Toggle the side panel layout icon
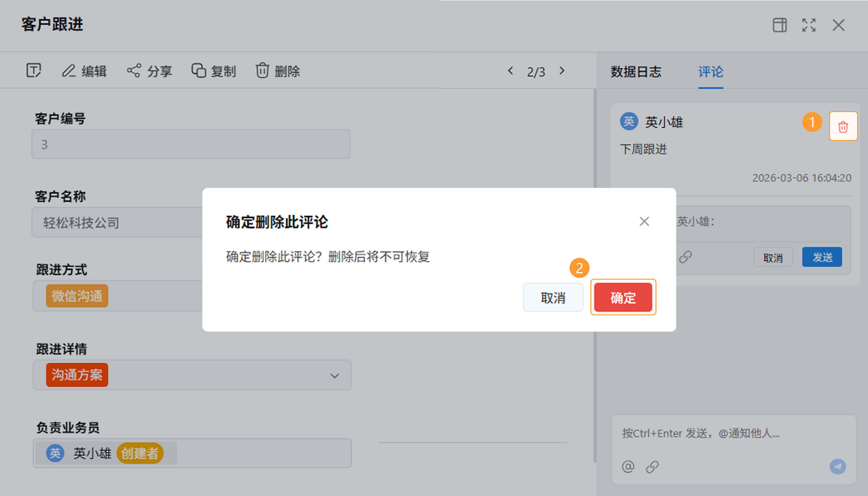This screenshot has height=496, width=868. tap(779, 25)
